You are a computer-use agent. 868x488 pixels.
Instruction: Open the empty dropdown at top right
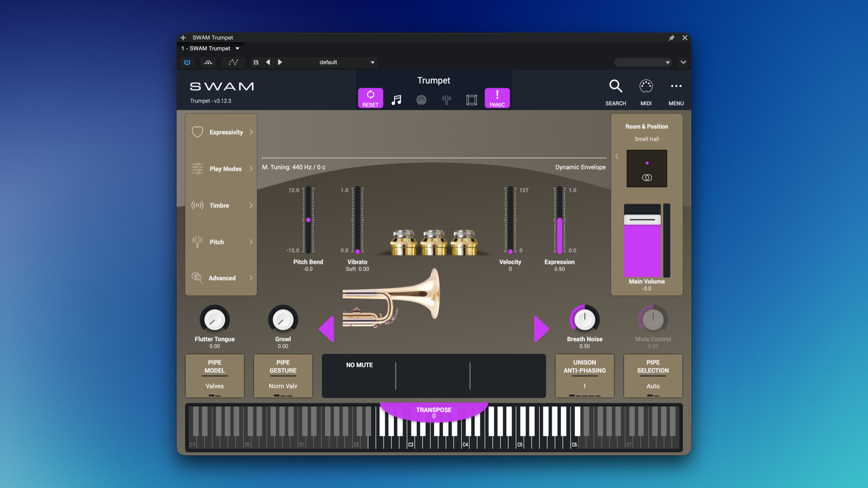point(642,62)
